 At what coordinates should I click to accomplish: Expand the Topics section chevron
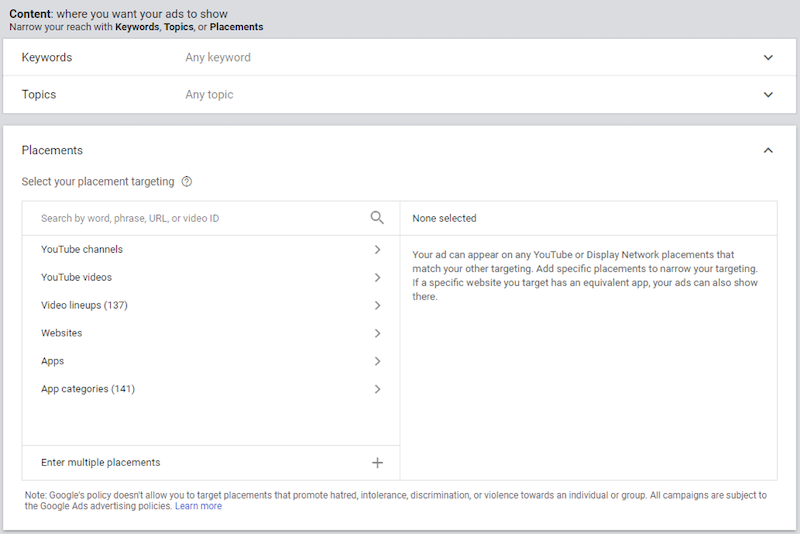[768, 95]
